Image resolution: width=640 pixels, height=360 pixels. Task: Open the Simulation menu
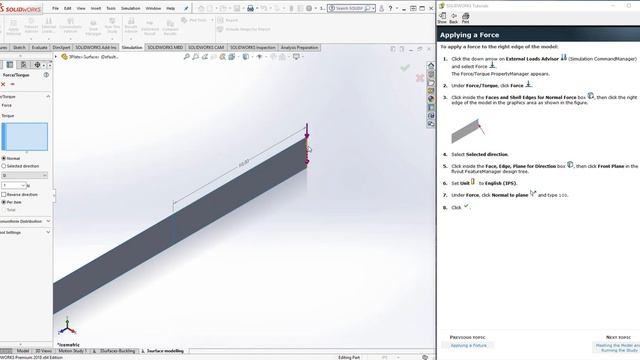130,8
